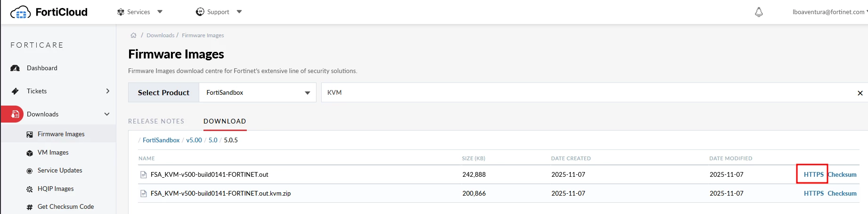Click file name FSA_KVM-v500-build0141-FORTINET.out.kvm.zip

(x=220, y=193)
